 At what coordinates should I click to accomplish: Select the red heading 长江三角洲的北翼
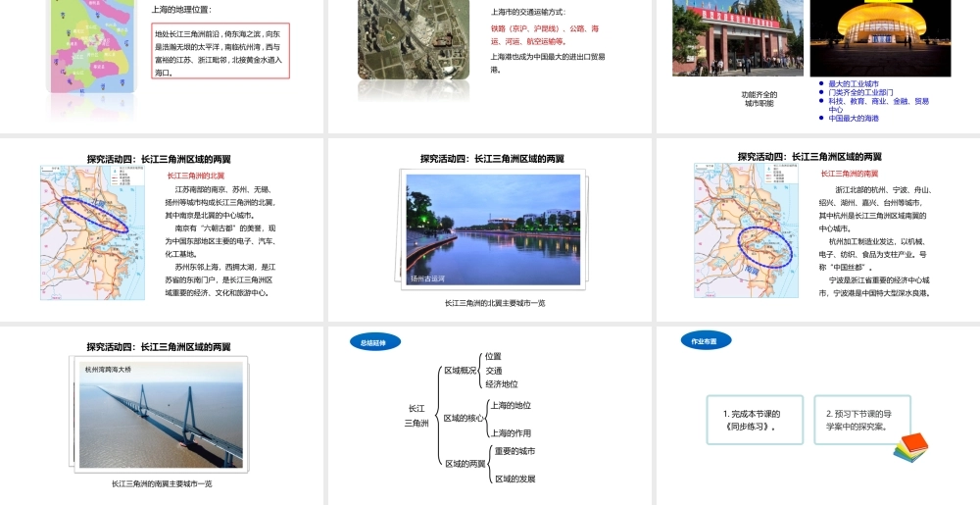point(196,177)
